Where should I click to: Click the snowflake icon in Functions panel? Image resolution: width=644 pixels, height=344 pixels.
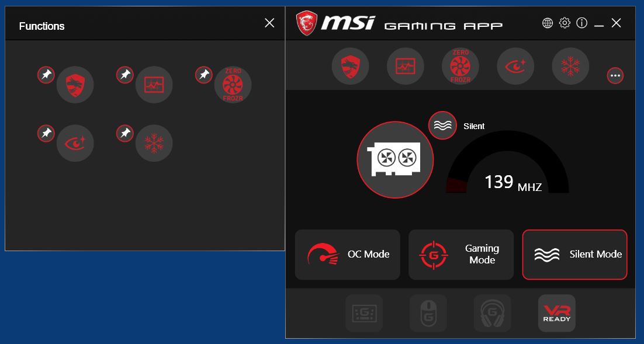click(x=154, y=143)
